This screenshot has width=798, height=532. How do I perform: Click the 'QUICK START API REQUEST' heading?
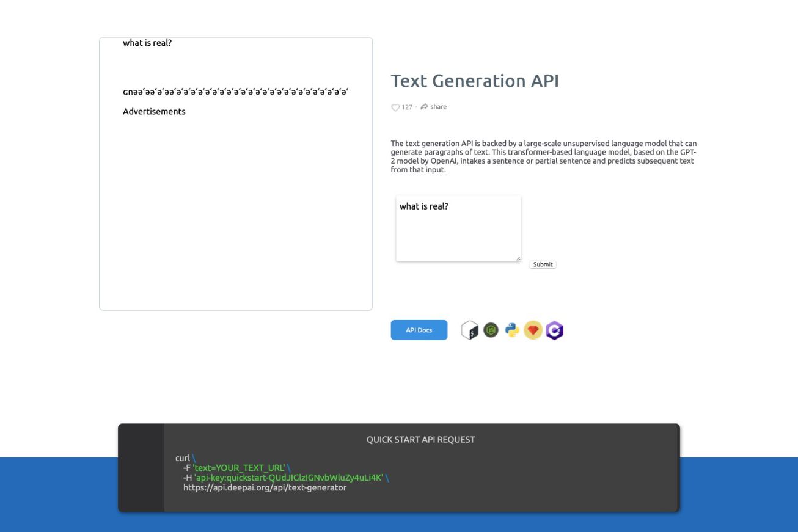[420, 439]
